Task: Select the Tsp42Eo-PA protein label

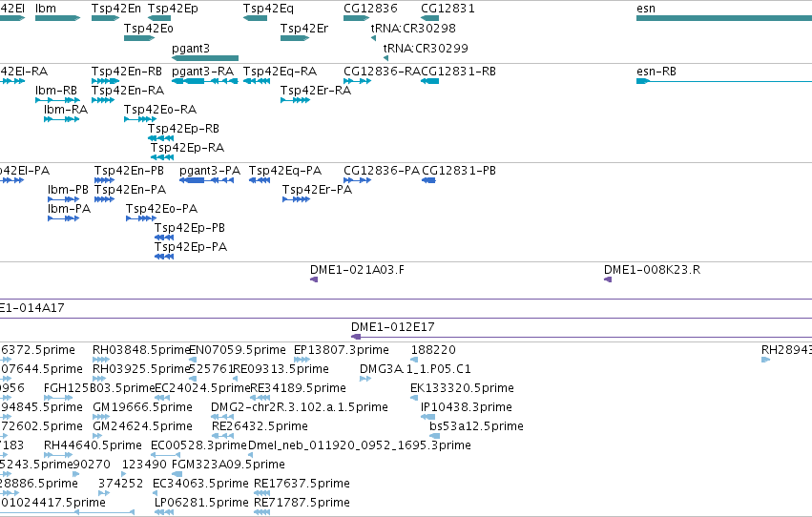Action: (161, 209)
